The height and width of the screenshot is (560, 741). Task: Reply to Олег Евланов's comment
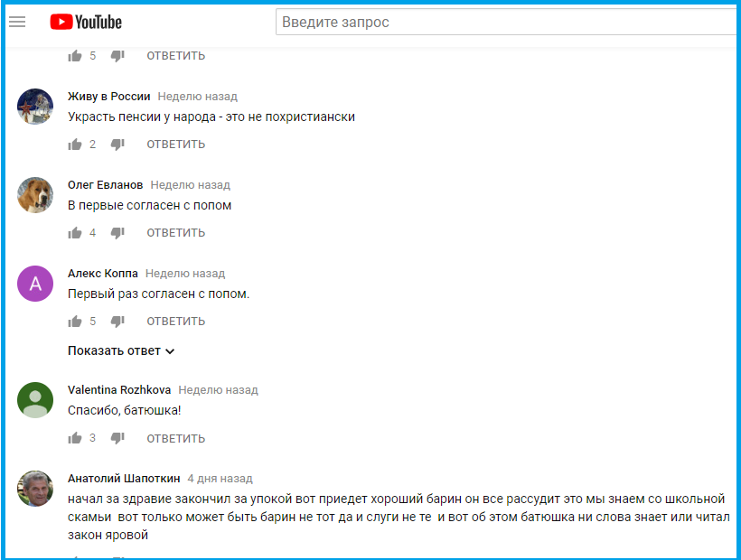pos(176,233)
